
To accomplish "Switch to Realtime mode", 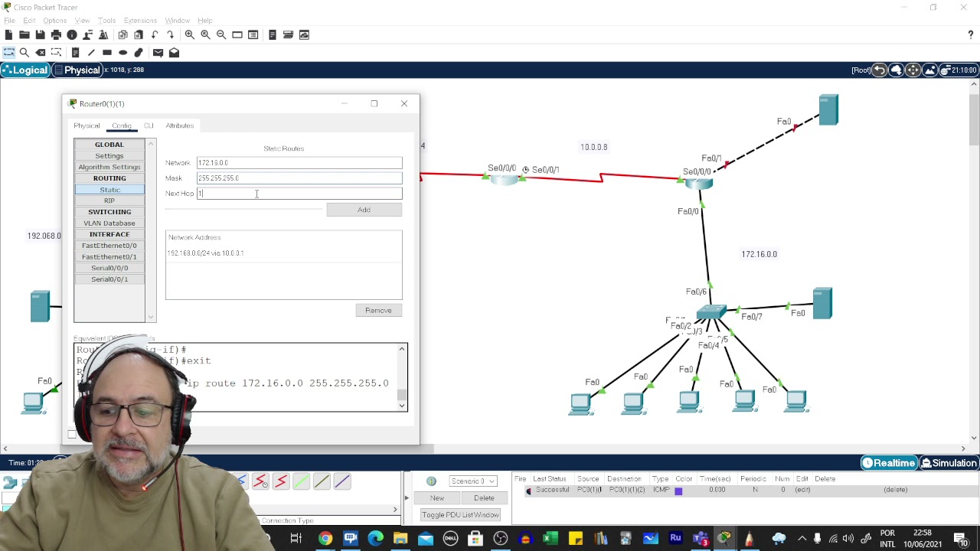I will [x=889, y=463].
